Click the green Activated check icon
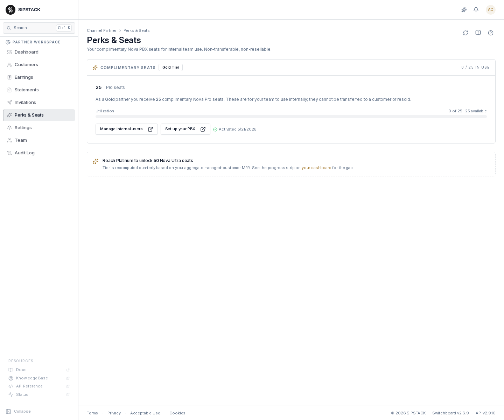This screenshot has width=504, height=420. click(x=215, y=129)
